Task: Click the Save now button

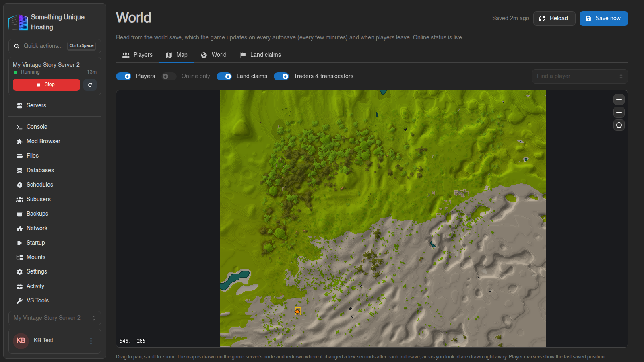Action: pyautogui.click(x=604, y=19)
